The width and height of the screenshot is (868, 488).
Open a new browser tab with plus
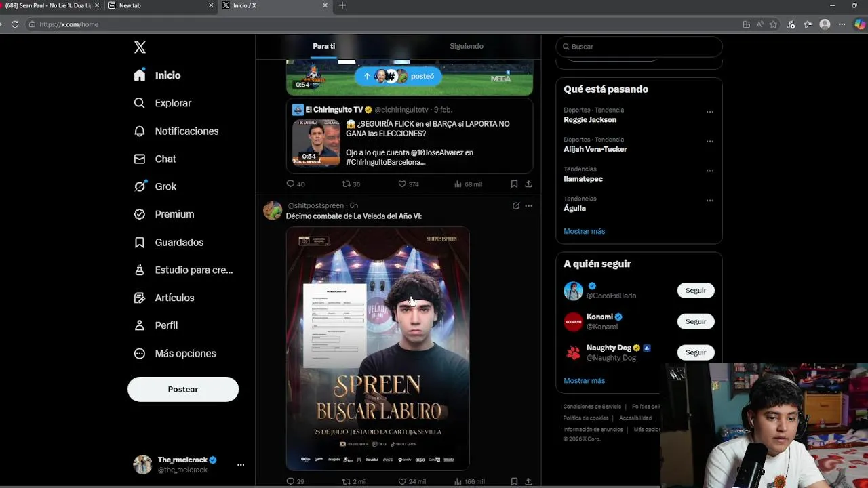point(342,5)
